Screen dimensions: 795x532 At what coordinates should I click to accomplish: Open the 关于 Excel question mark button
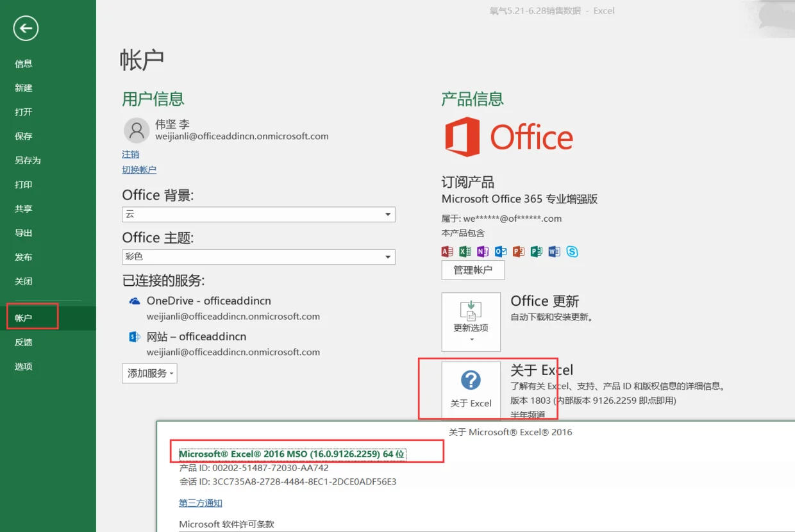click(471, 389)
